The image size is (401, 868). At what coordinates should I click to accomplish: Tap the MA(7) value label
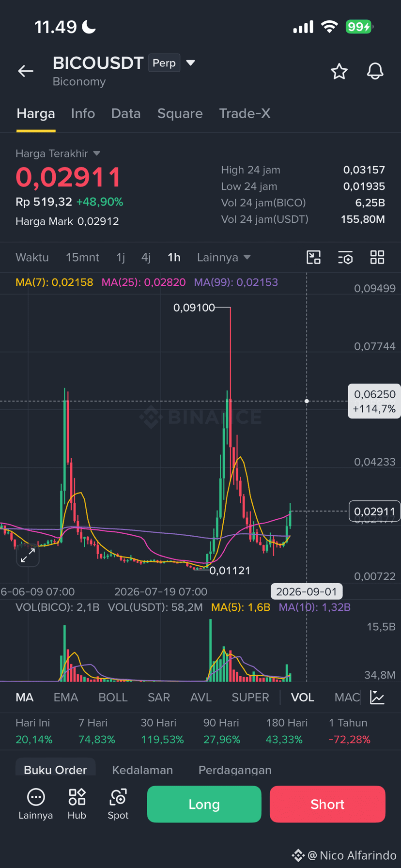[54, 282]
